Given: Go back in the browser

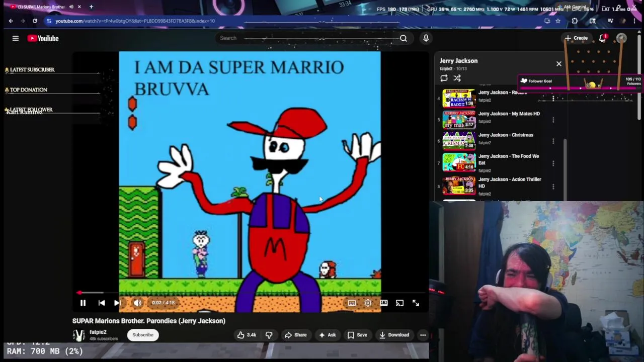Looking at the screenshot, I should coord(11,21).
